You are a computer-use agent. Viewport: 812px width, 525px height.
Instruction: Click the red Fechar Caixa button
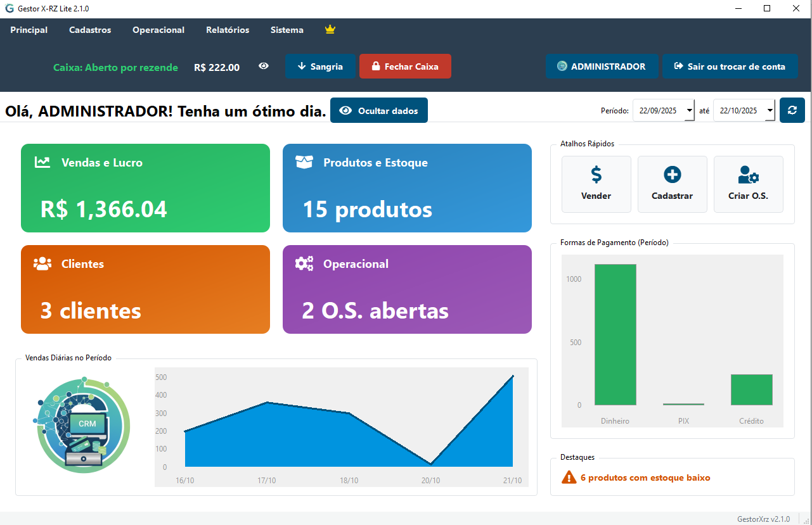pyautogui.click(x=405, y=66)
